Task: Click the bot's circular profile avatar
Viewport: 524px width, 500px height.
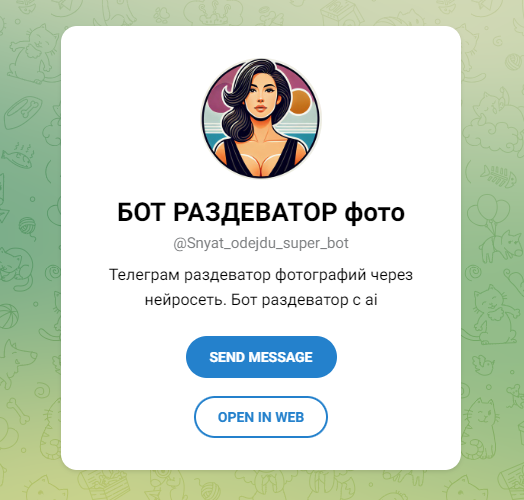Action: coord(261,119)
